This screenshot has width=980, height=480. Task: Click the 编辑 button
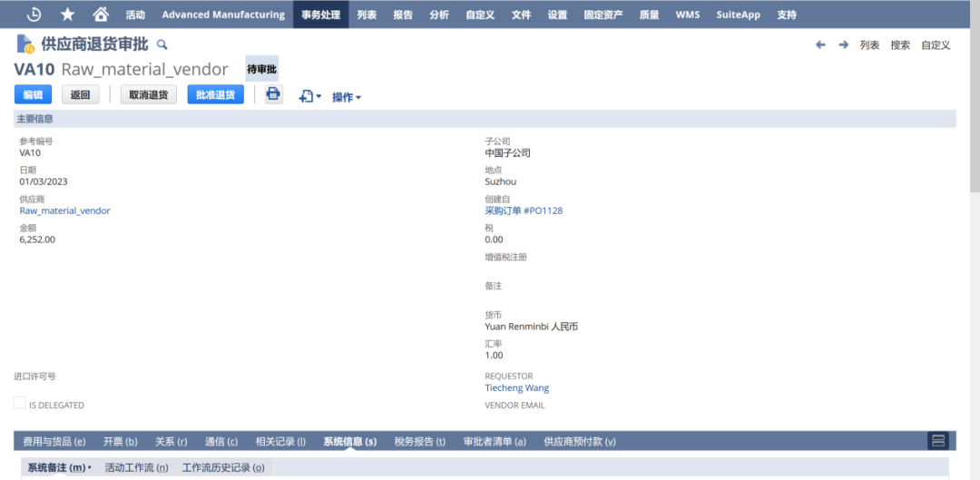click(34, 94)
